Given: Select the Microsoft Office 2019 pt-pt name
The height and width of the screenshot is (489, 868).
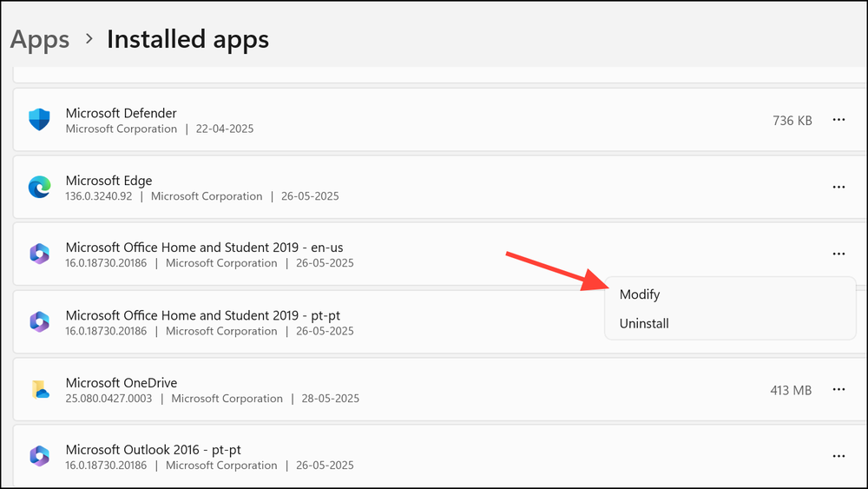Looking at the screenshot, I should [x=208, y=315].
